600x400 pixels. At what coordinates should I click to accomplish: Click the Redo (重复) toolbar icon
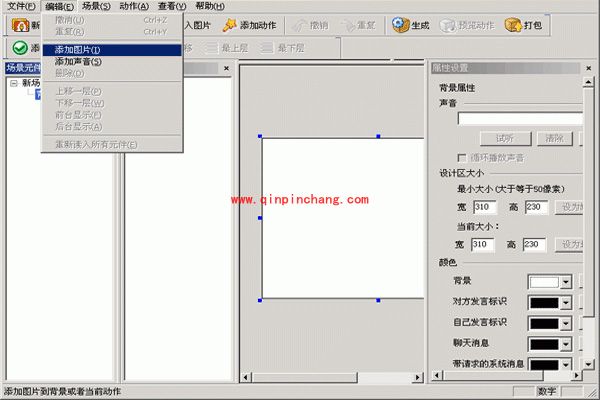[x=348, y=26]
